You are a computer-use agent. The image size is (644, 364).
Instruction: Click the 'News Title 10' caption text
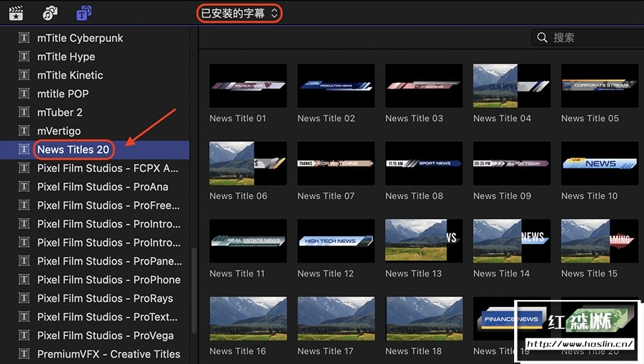(x=590, y=196)
